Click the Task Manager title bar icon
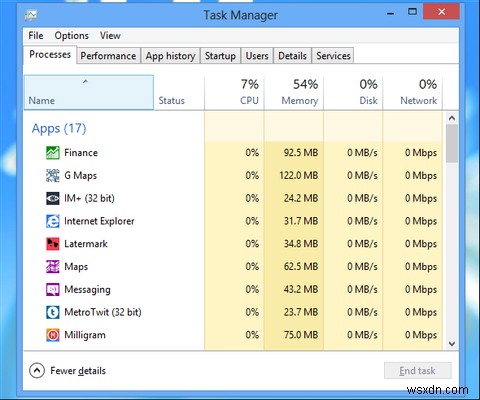The height and width of the screenshot is (400, 480). [x=31, y=15]
